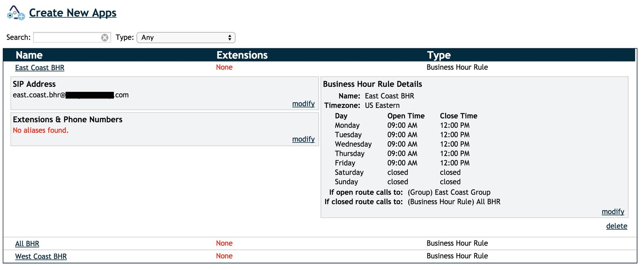The height and width of the screenshot is (270, 644).
Task: Click the Type column header
Action: [439, 55]
